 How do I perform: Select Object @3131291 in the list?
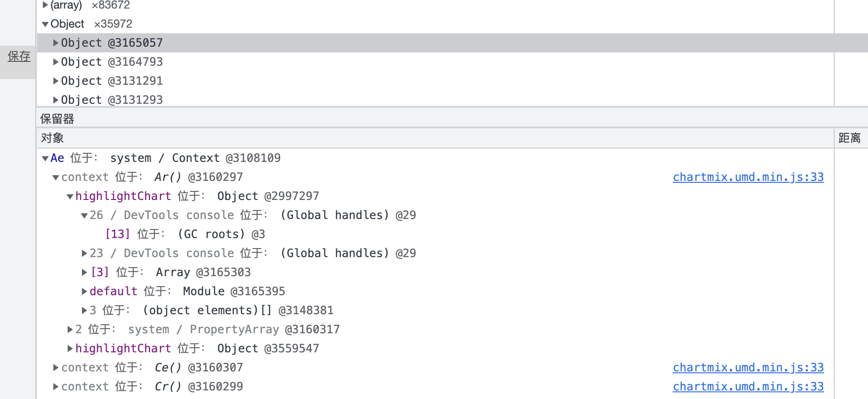(111, 81)
